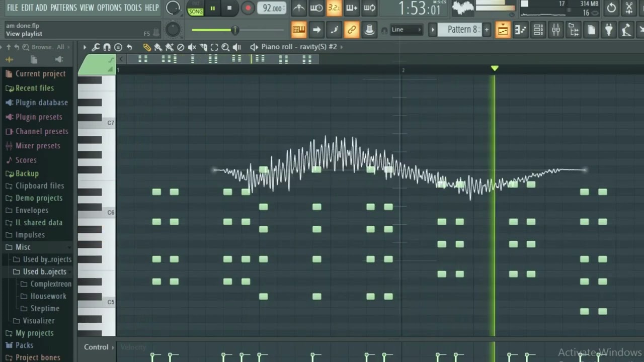Click the C6 piano key
The image size is (644, 362).
tap(97, 212)
